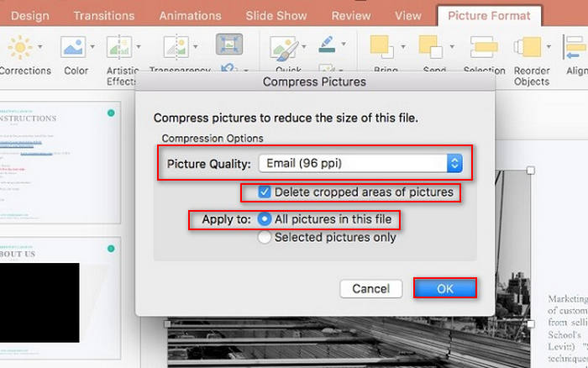
Task: Select the All pictures in this file option
Action: pyautogui.click(x=265, y=219)
